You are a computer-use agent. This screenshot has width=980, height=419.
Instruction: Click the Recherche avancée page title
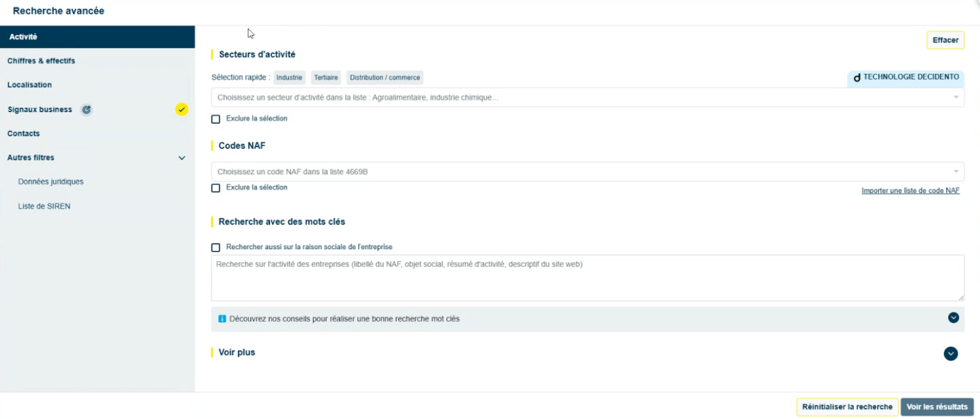point(58,11)
